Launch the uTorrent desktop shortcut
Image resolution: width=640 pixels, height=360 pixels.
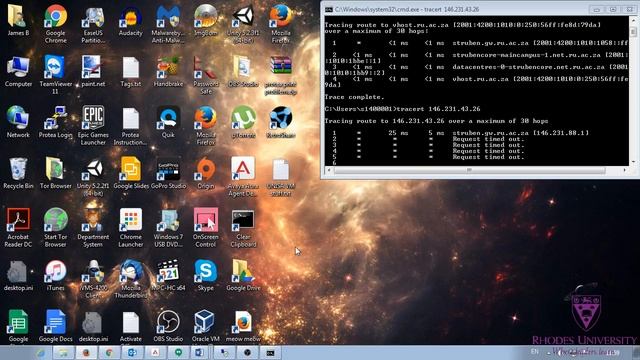(243, 122)
